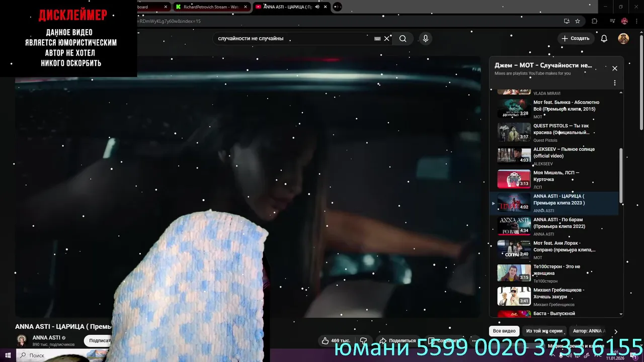Open the Windows Start menu
The height and width of the screenshot is (362, 644).
7,355
